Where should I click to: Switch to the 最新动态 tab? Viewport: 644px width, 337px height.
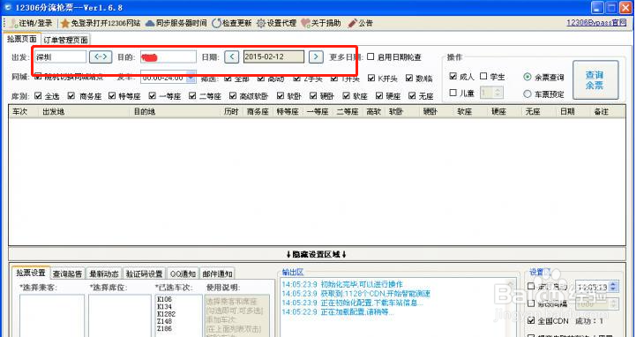click(x=104, y=273)
